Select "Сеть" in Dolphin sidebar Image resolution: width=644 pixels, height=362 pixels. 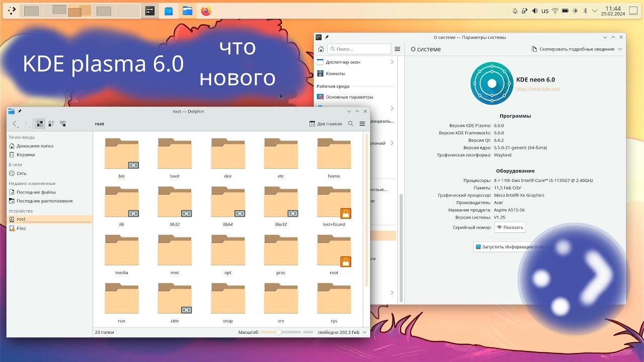tap(50, 173)
